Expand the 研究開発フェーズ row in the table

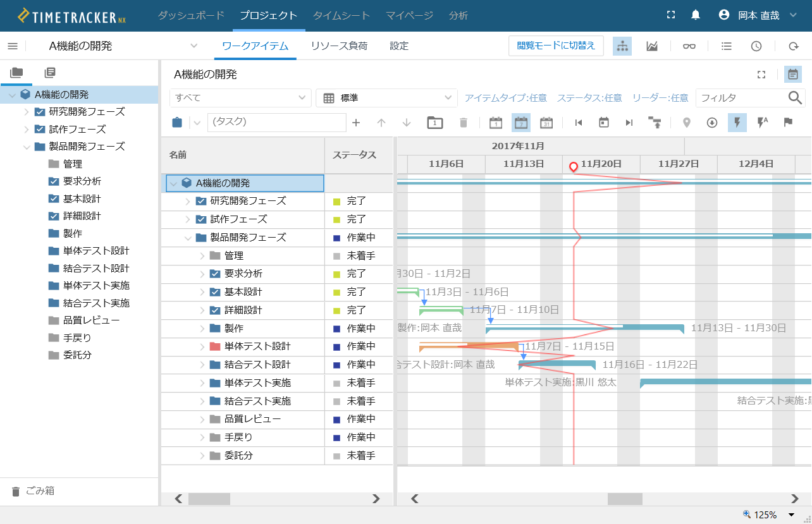[x=187, y=201]
